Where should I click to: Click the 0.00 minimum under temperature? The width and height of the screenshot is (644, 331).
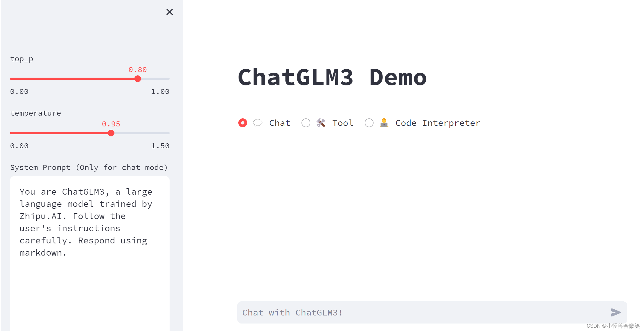click(19, 146)
